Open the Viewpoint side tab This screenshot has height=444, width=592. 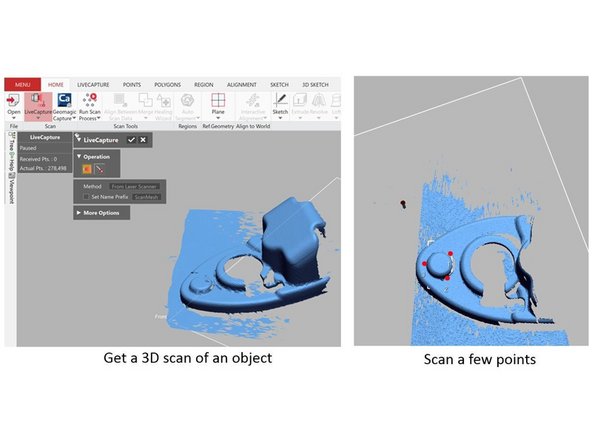[x=12, y=188]
